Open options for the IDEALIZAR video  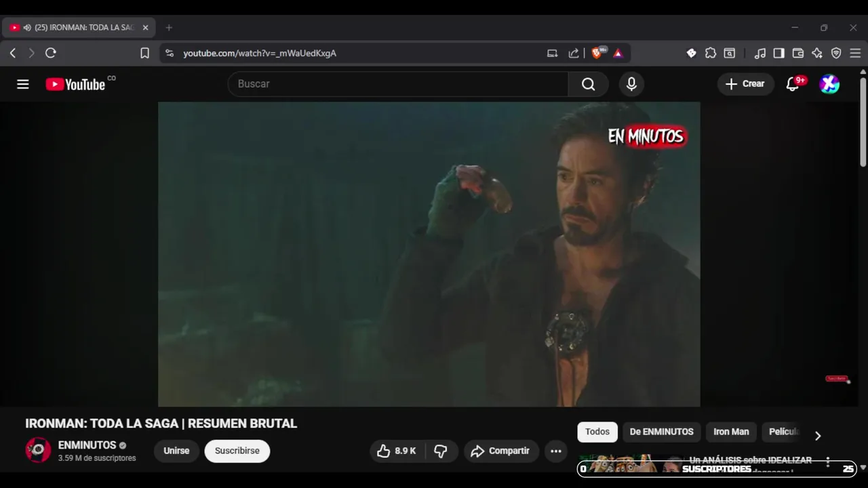[828, 462]
